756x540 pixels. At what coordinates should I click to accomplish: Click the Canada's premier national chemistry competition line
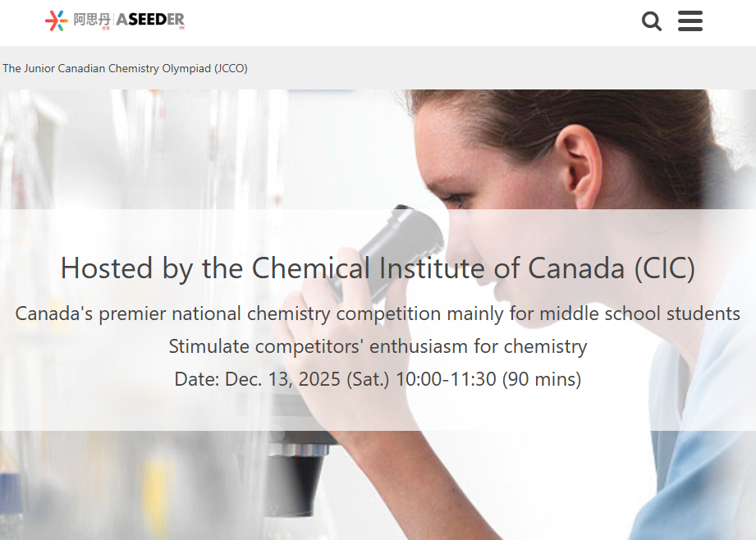(378, 313)
